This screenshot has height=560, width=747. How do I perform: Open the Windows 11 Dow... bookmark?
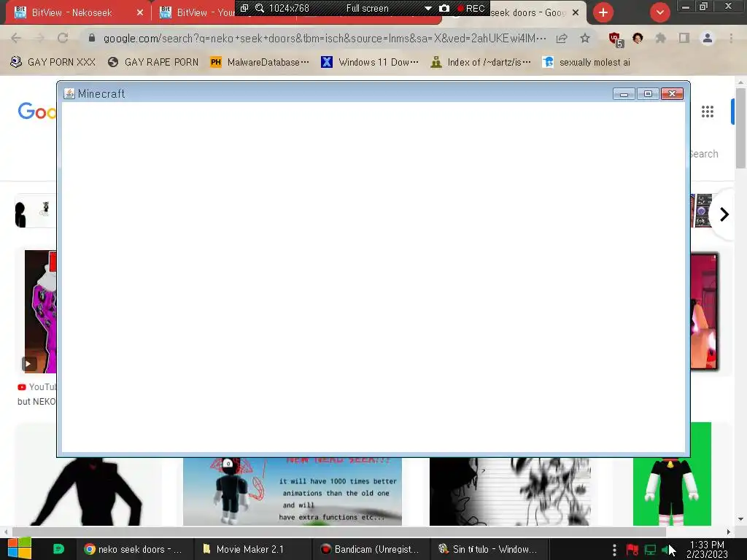(x=370, y=62)
